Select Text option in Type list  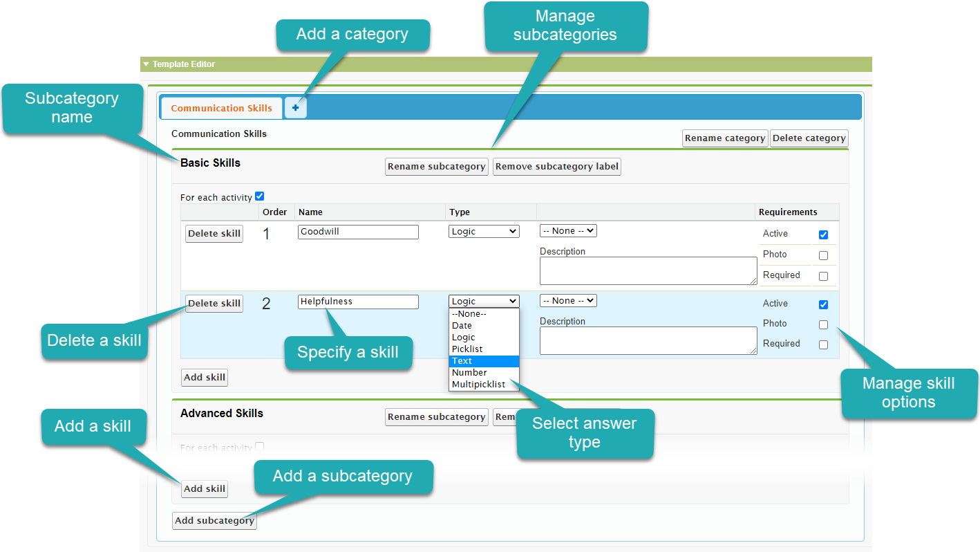[483, 361]
